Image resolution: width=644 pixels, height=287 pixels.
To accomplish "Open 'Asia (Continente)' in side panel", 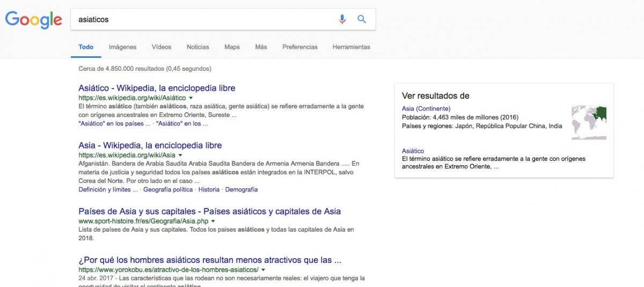I will click(x=426, y=109).
